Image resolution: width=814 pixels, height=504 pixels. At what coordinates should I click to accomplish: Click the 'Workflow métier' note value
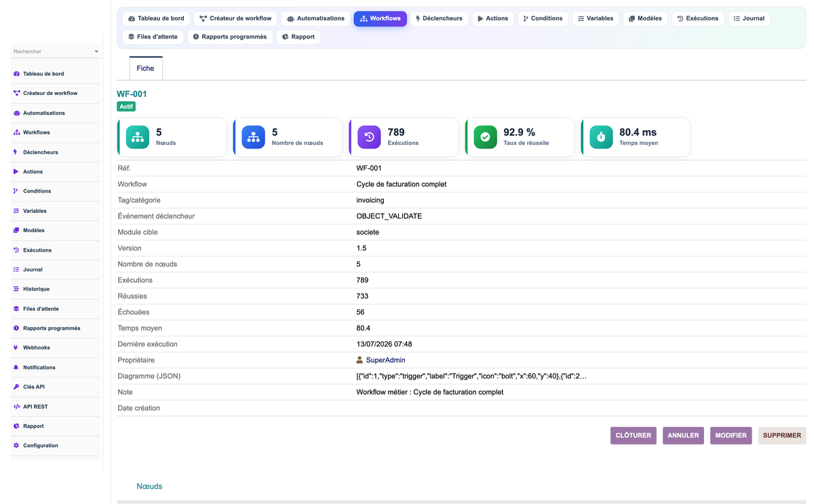coord(429,392)
